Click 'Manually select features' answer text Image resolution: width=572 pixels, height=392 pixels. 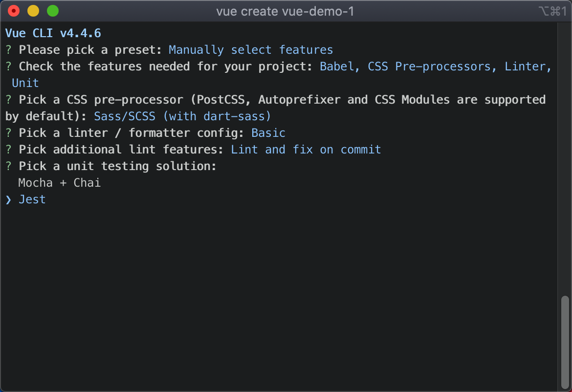tap(251, 50)
